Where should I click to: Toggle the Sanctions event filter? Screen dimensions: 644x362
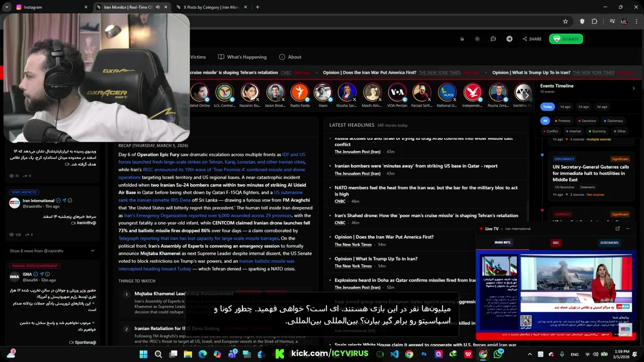click(x=587, y=121)
